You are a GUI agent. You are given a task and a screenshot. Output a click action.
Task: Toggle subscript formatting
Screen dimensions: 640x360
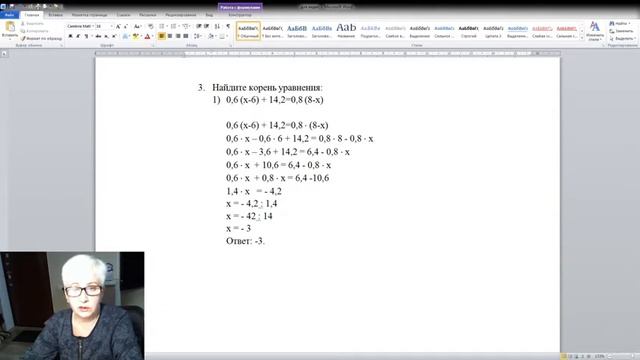(106, 36)
